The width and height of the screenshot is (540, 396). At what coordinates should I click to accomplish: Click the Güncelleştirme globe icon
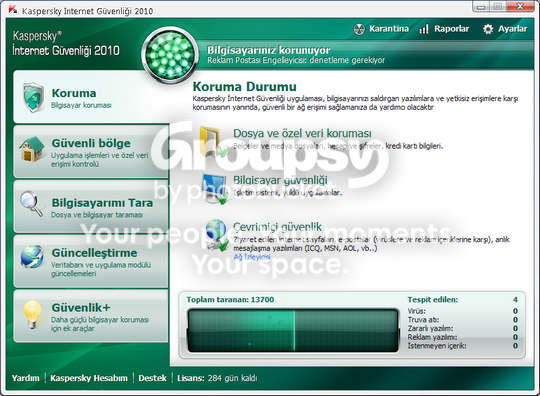(x=32, y=257)
